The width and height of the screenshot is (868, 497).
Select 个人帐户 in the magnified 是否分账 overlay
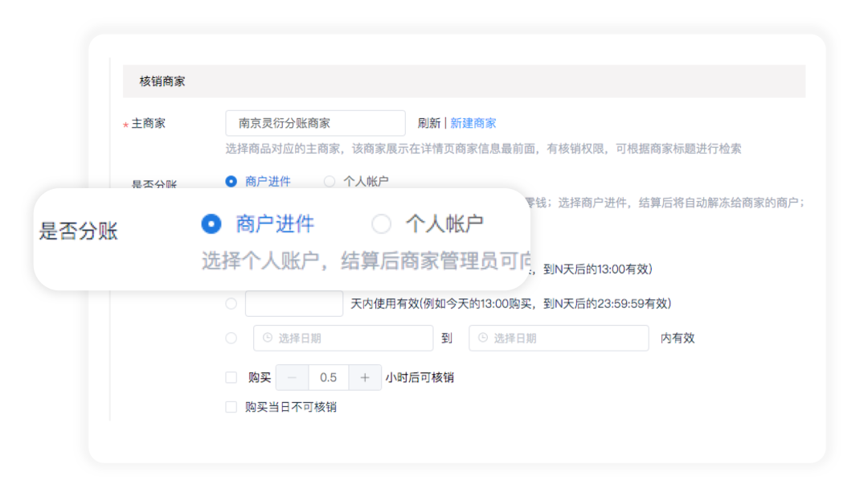click(x=382, y=224)
